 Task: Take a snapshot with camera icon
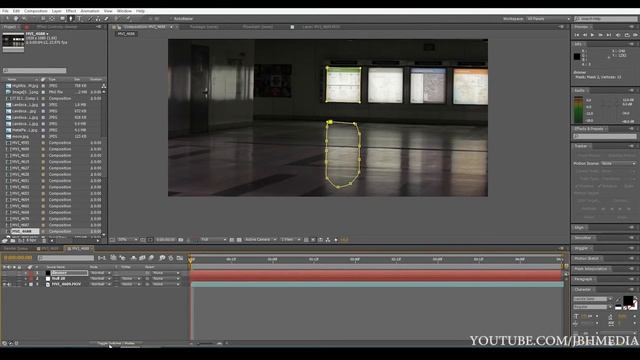pyautogui.click(x=180, y=240)
